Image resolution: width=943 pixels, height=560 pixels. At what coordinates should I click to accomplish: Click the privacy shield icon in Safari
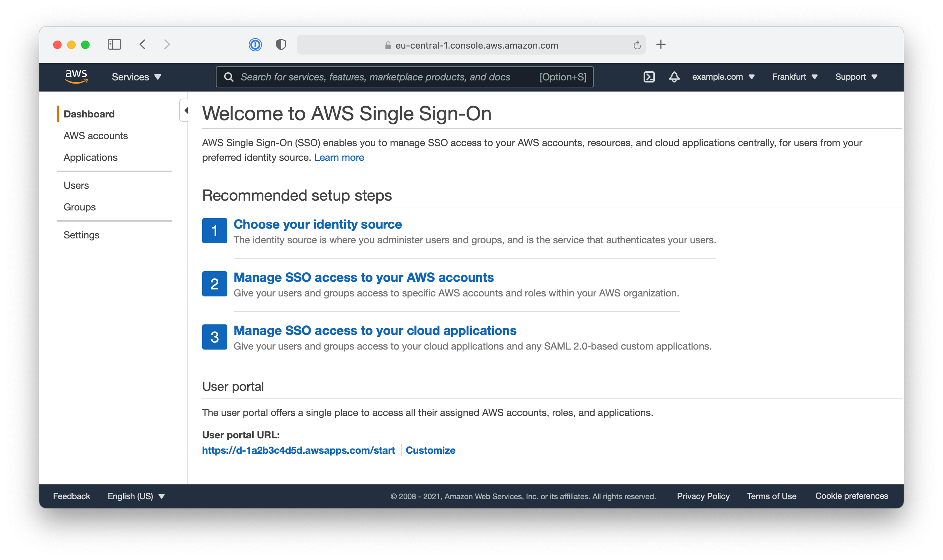[x=281, y=45]
